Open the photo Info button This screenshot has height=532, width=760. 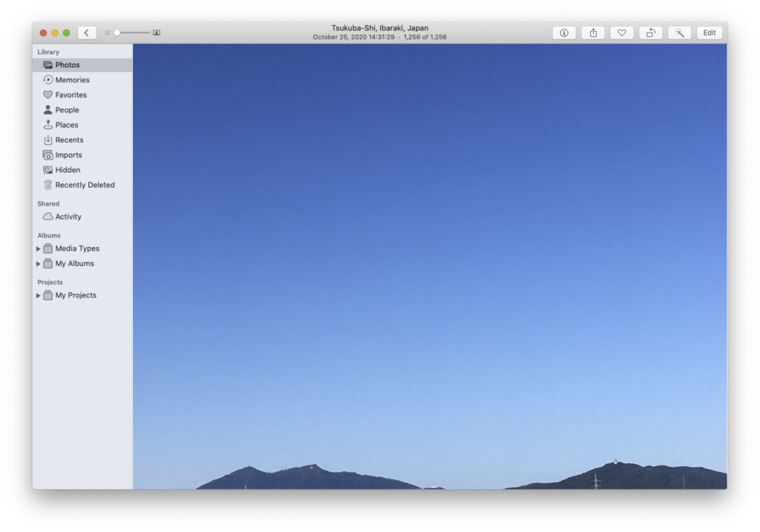[564, 33]
